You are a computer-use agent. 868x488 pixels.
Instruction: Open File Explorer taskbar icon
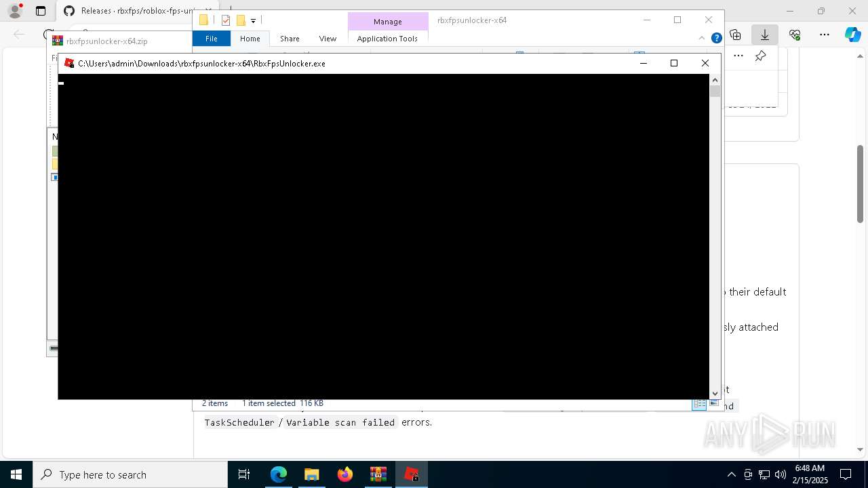[x=311, y=474]
